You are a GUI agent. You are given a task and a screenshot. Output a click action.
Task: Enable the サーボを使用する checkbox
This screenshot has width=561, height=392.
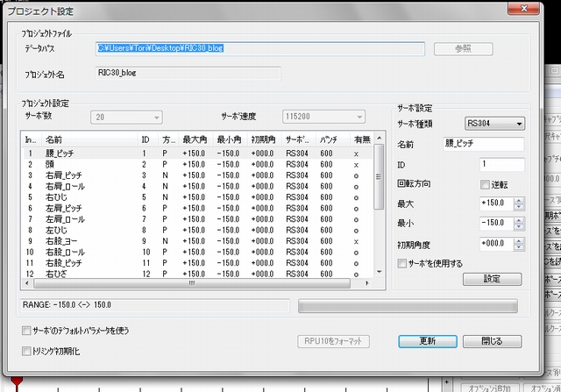pos(402,263)
